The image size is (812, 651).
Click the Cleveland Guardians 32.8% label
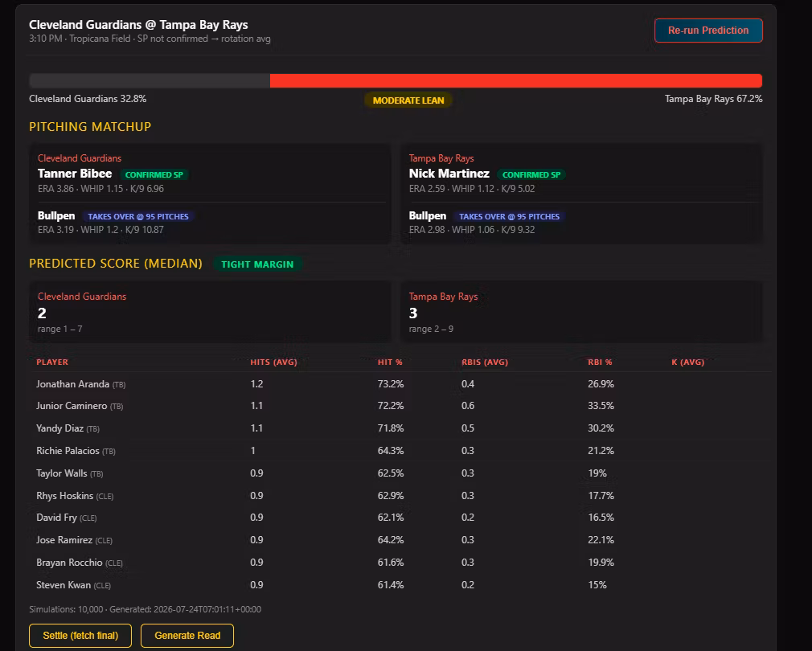88,99
